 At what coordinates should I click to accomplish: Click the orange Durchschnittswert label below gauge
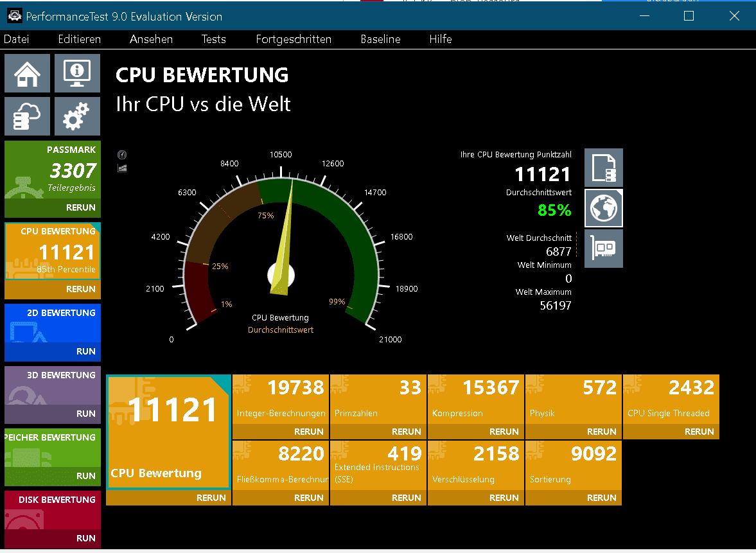(x=281, y=329)
